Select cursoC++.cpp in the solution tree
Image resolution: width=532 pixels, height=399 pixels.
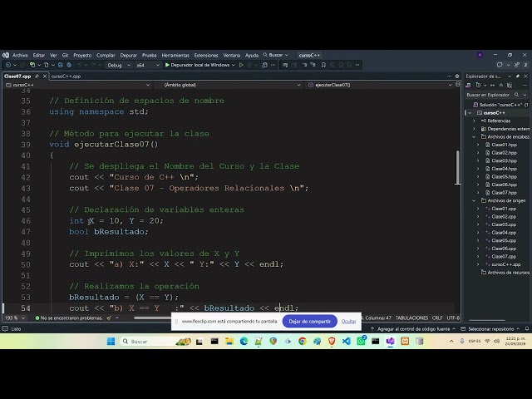pos(505,264)
